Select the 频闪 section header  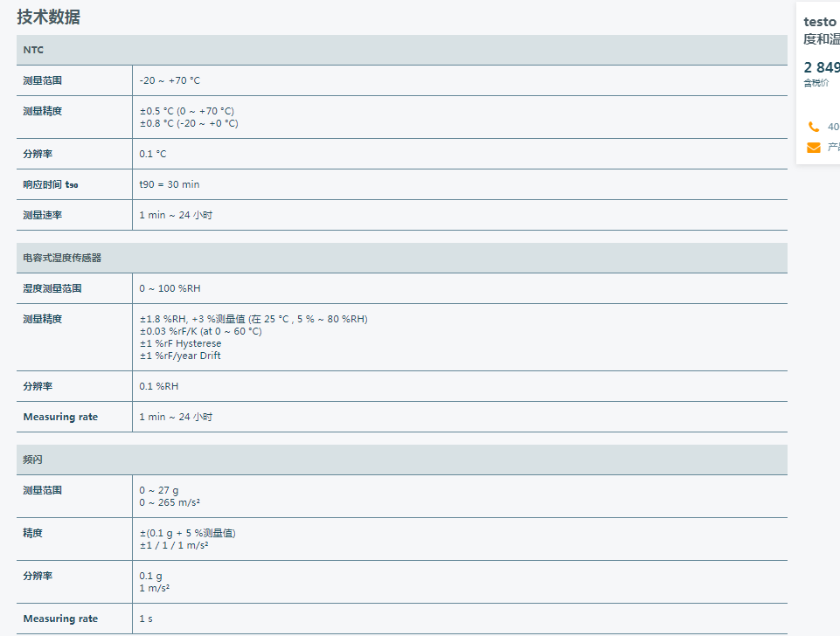point(402,460)
